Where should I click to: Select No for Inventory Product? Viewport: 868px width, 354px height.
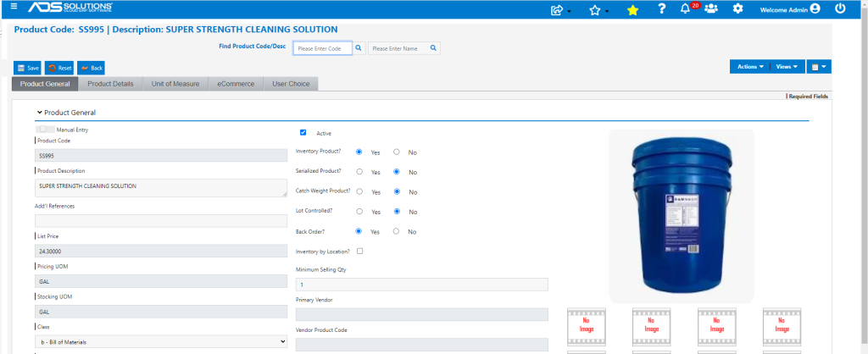[397, 152]
